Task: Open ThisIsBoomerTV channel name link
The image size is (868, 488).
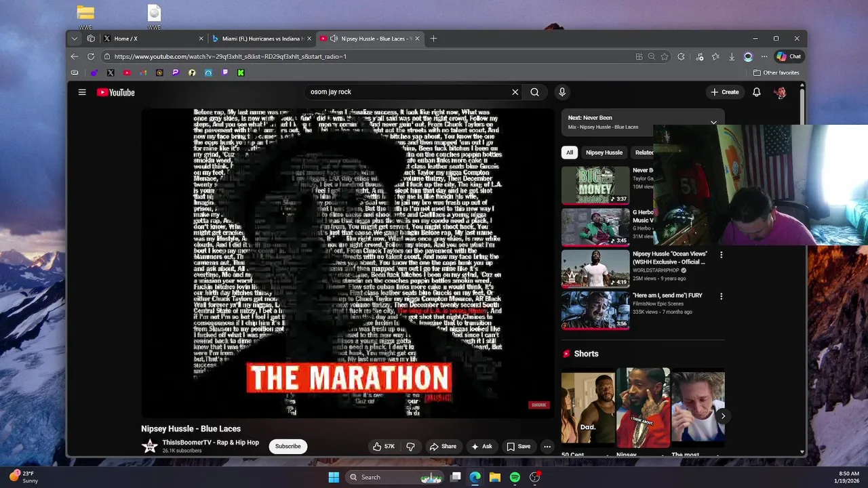Action: tap(210, 443)
